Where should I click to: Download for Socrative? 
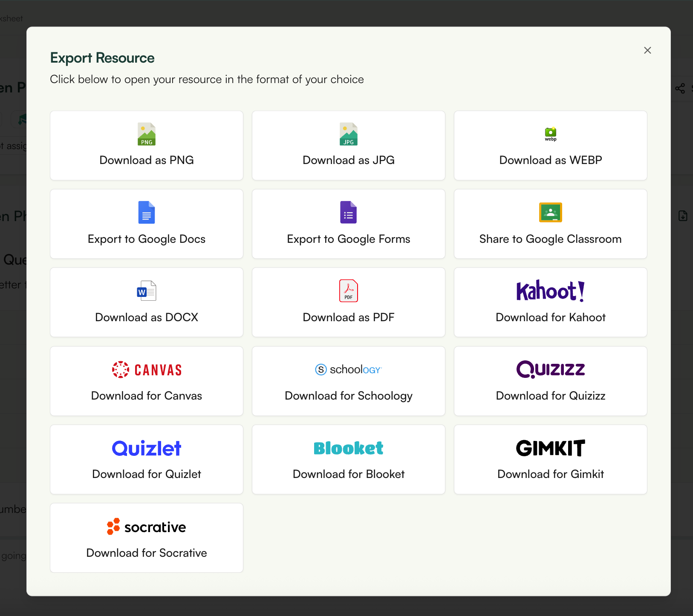(x=146, y=537)
